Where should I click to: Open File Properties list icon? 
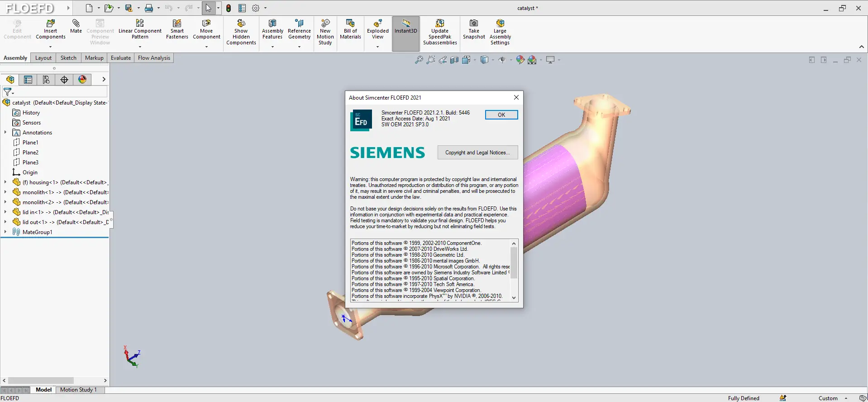click(242, 8)
